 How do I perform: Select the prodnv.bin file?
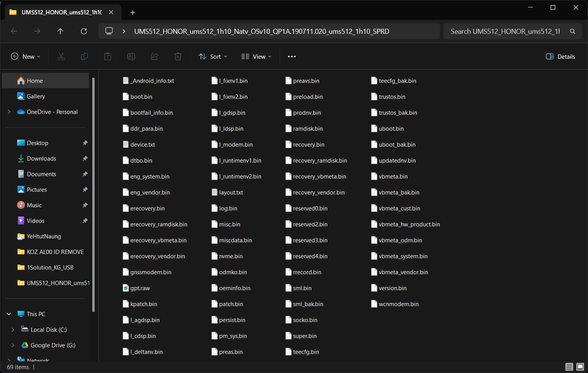click(303, 113)
